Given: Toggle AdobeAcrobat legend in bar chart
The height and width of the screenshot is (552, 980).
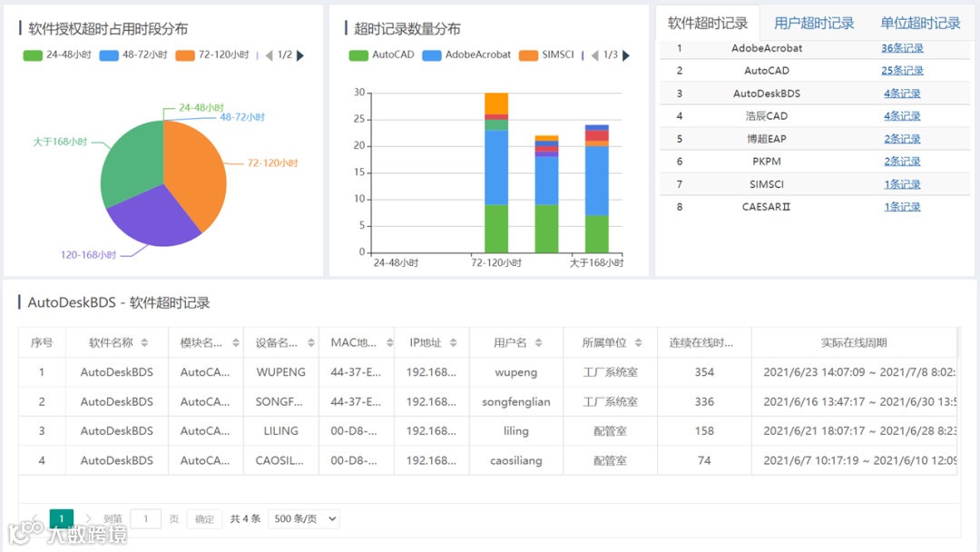Looking at the screenshot, I should pos(466,55).
